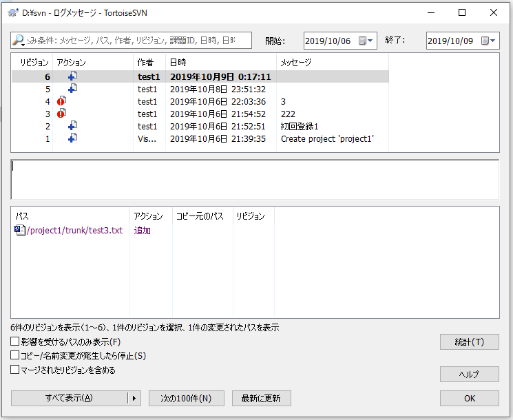Enable the show only affected paths checkbox
This screenshot has width=513, height=420.
(x=14, y=342)
